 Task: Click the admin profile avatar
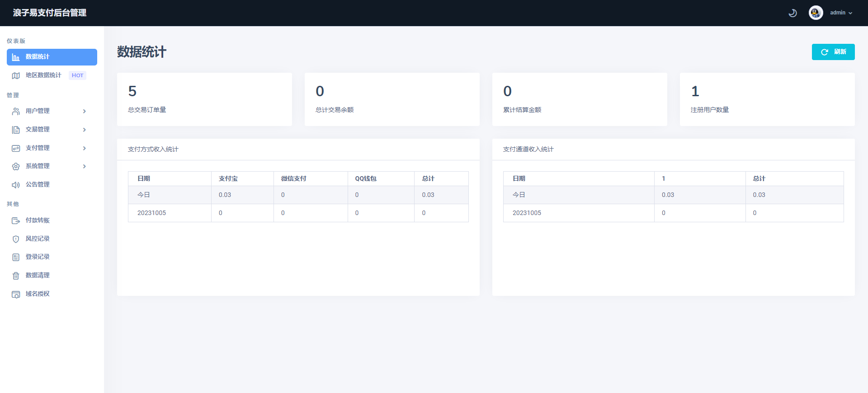tap(816, 13)
